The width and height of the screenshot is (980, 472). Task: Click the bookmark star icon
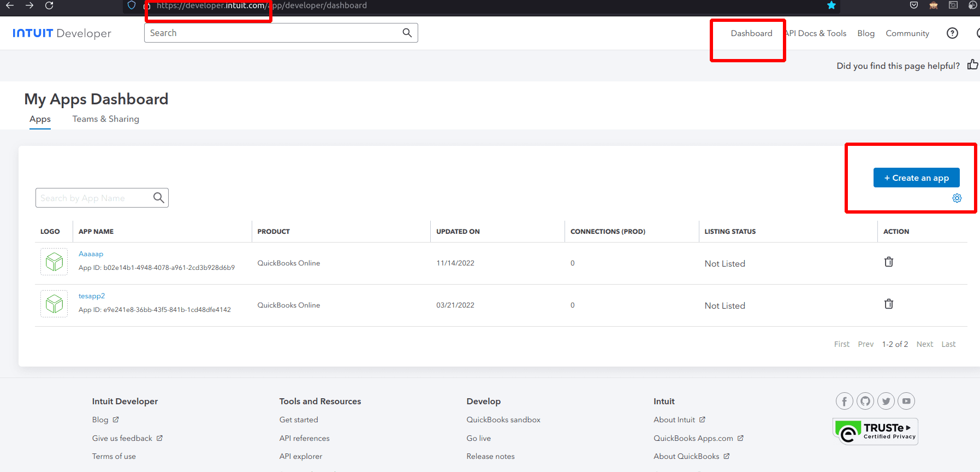pyautogui.click(x=831, y=5)
